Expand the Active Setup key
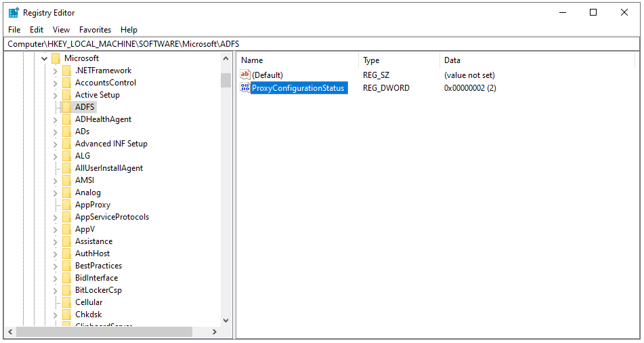644x343 pixels. pyautogui.click(x=56, y=95)
